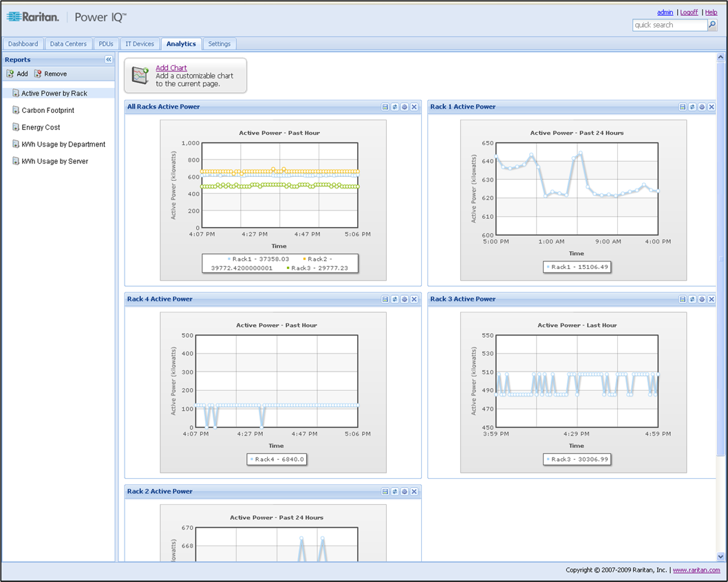The width and height of the screenshot is (728, 582).
Task: Click the kWh Usage by Department report icon
Action: coord(16,144)
